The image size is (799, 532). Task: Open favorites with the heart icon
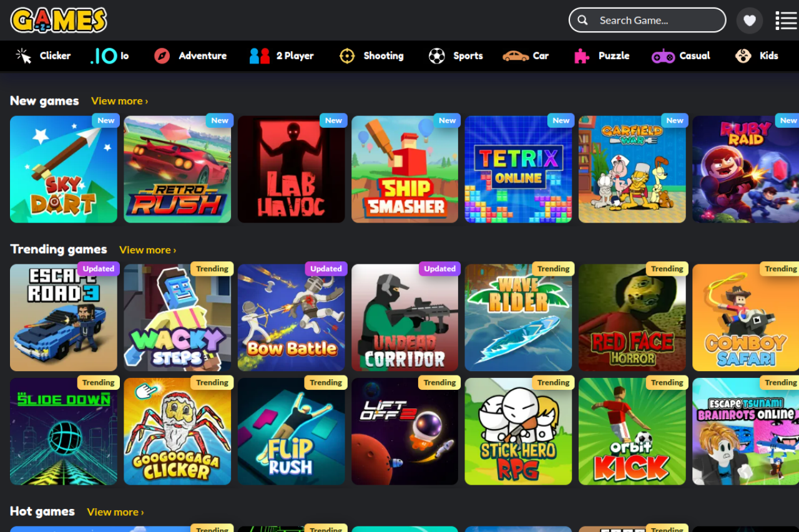coord(750,21)
